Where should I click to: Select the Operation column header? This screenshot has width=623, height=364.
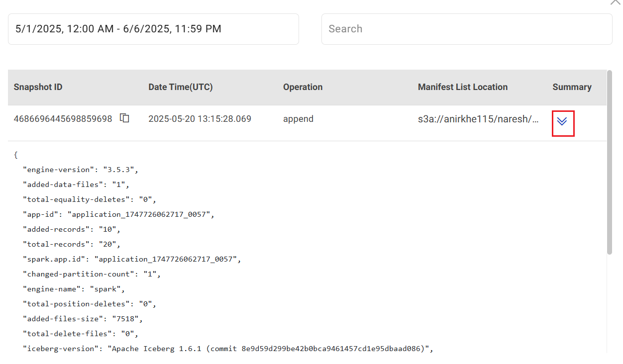click(303, 87)
